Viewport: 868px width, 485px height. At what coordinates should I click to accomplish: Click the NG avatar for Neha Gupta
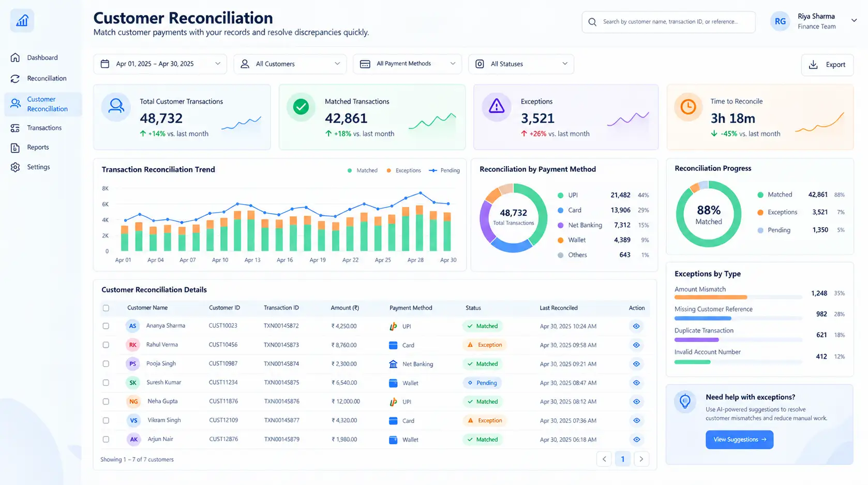133,402
